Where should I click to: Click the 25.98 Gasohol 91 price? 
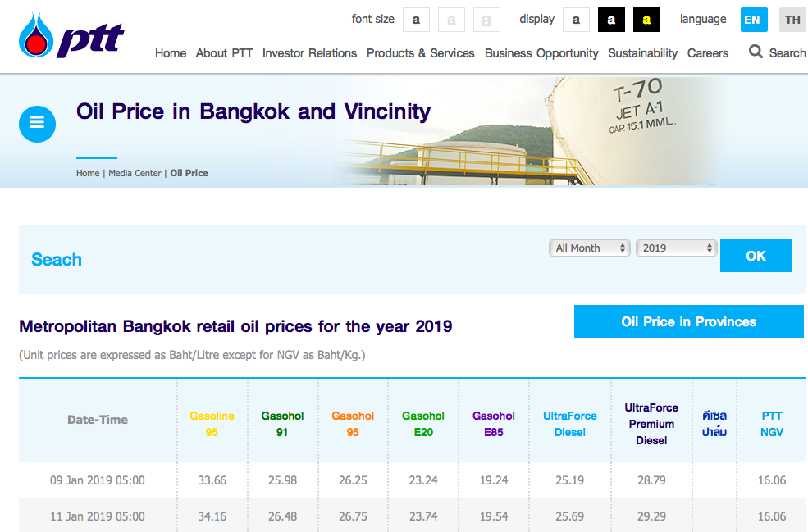pos(282,480)
